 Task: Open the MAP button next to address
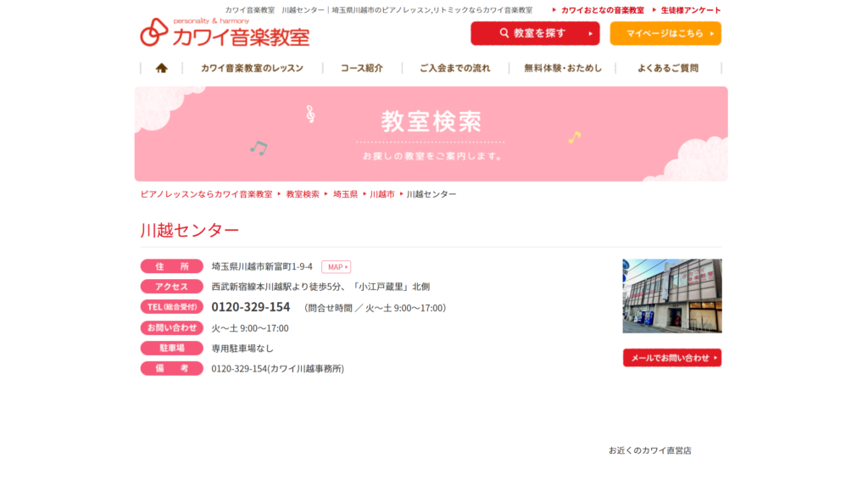pyautogui.click(x=336, y=266)
